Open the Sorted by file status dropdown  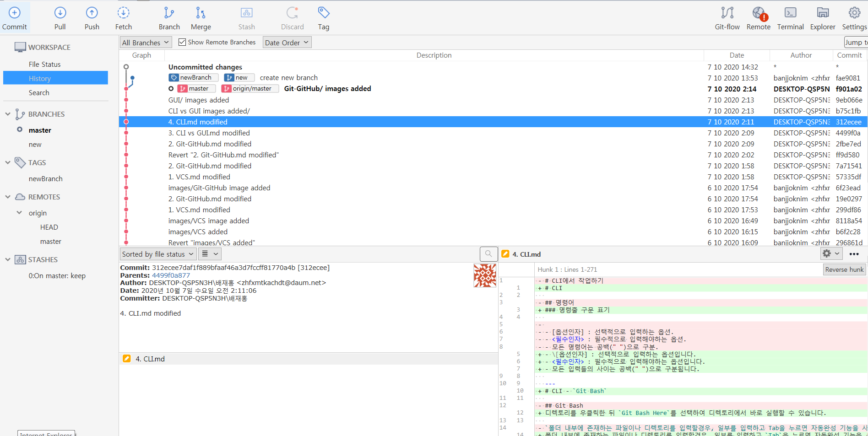(157, 253)
